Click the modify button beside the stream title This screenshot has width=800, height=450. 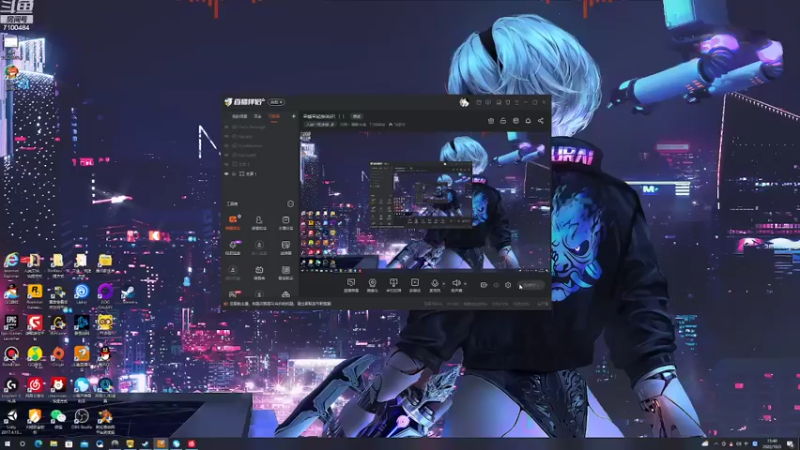(357, 116)
